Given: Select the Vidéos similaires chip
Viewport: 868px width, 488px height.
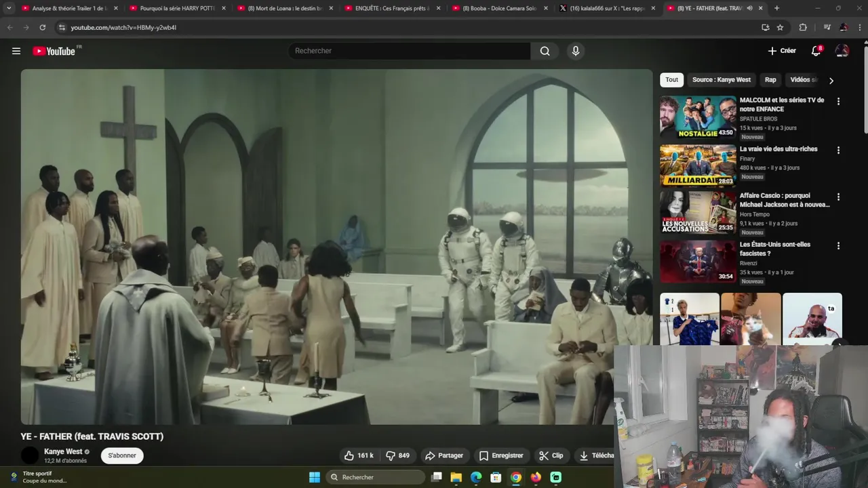Looking at the screenshot, I should tap(804, 80).
